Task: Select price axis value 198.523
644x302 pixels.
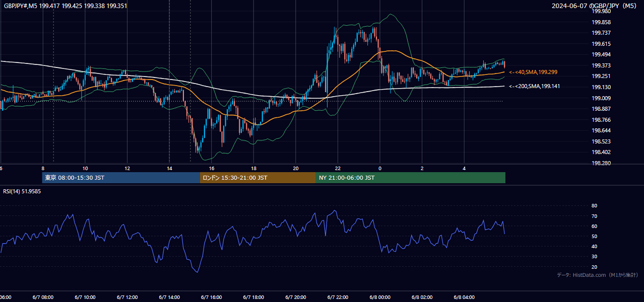Action: (x=601, y=141)
